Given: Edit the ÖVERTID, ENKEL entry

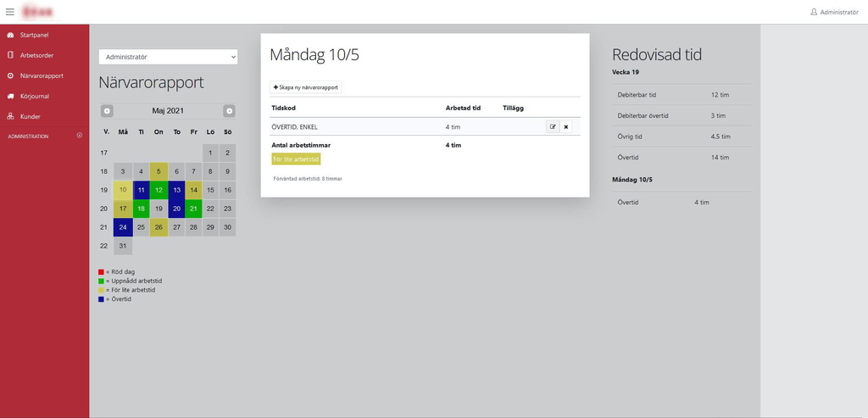Looking at the screenshot, I should click(553, 127).
